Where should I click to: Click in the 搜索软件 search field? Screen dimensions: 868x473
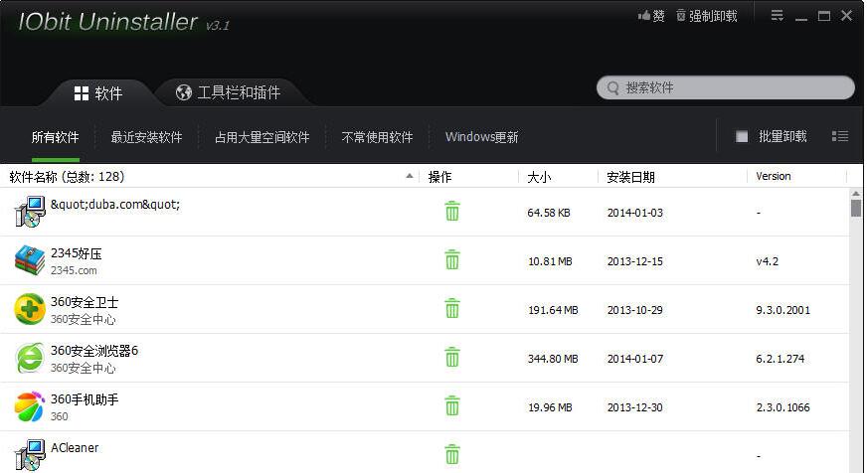(x=726, y=88)
